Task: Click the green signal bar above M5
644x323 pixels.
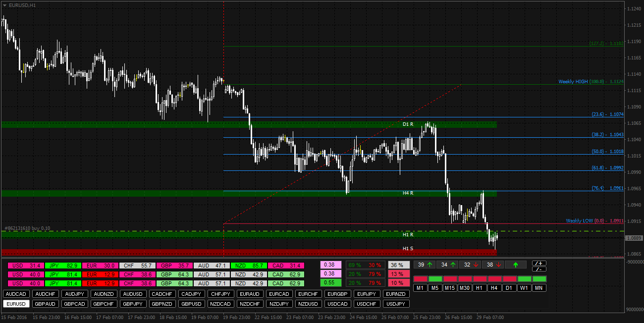Action: click(435, 279)
